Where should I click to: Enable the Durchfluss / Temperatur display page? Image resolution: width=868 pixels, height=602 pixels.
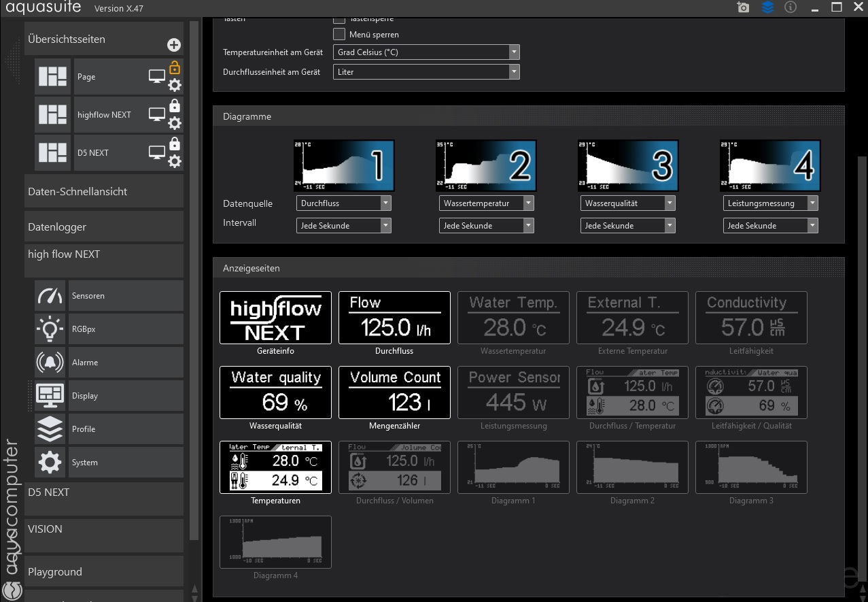(x=633, y=392)
